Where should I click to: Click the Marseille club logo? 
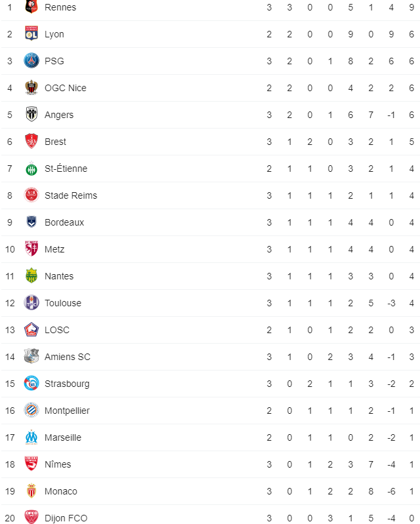[x=31, y=437]
